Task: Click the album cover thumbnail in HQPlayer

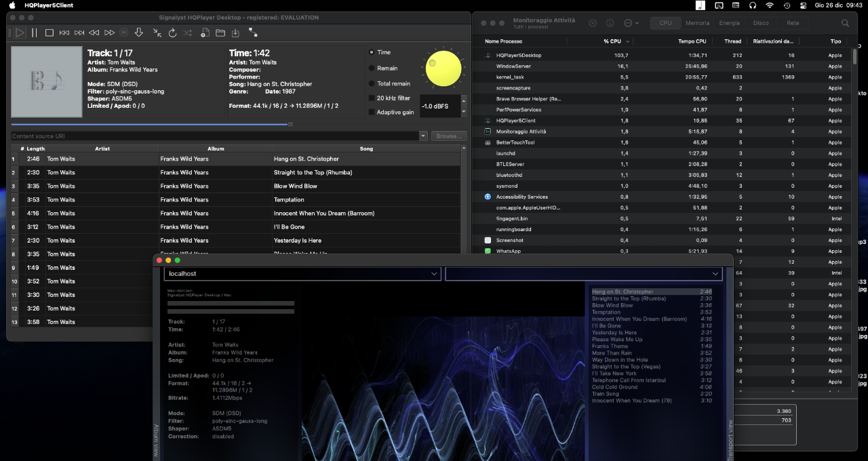Action: [x=47, y=81]
